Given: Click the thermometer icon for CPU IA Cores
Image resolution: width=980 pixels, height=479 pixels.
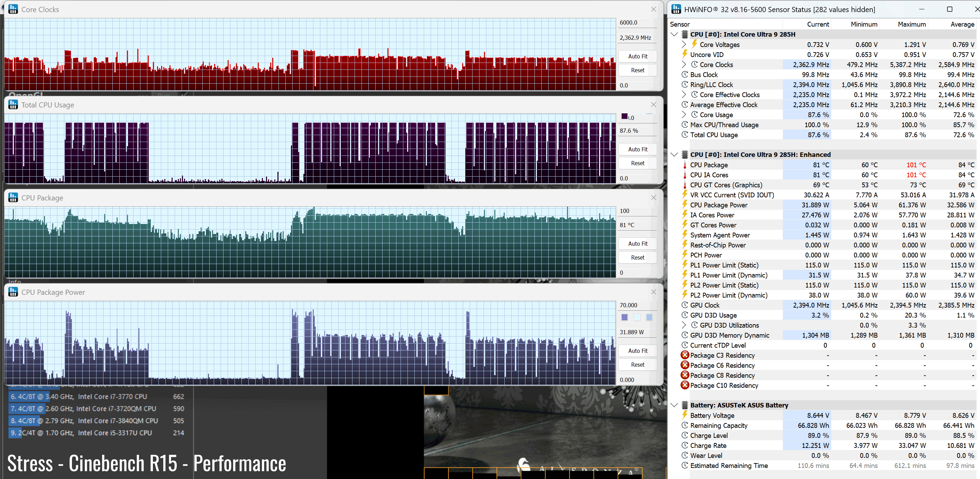Looking at the screenshot, I should pos(685,175).
